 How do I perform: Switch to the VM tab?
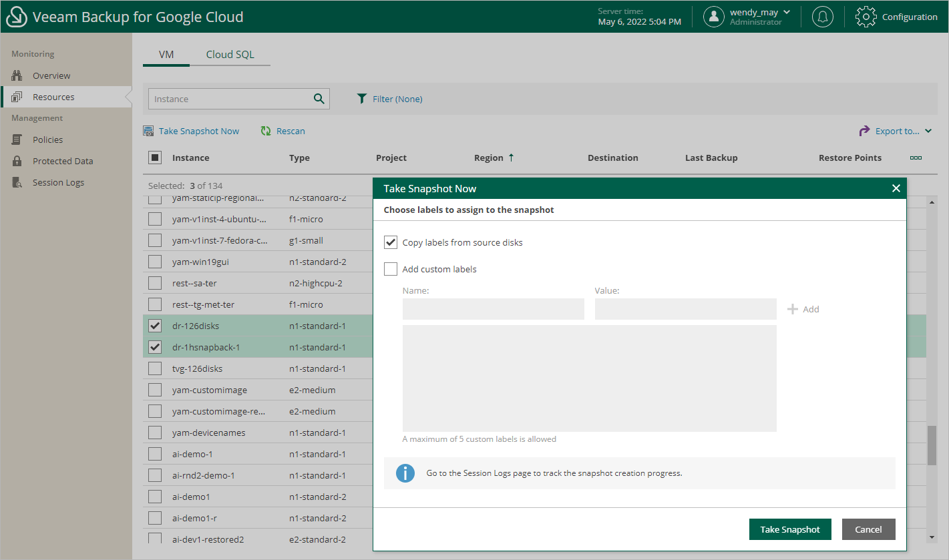click(166, 55)
